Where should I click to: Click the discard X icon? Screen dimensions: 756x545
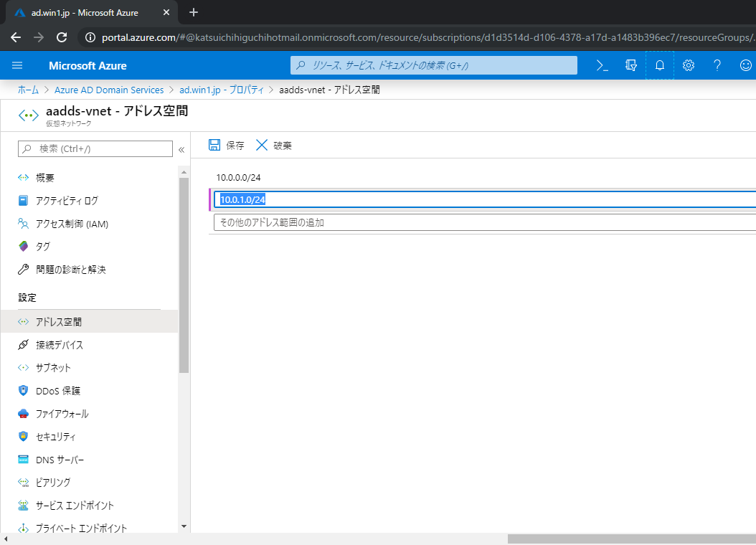pyautogui.click(x=262, y=145)
